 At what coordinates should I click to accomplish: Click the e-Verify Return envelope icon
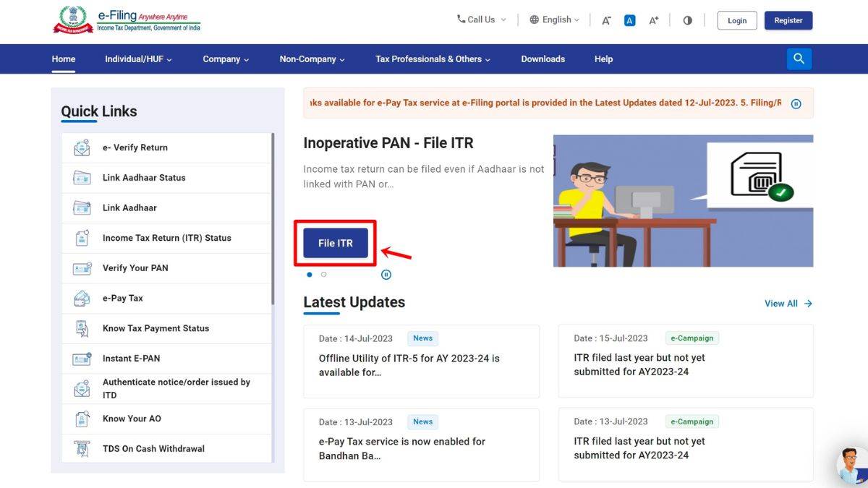click(x=82, y=147)
